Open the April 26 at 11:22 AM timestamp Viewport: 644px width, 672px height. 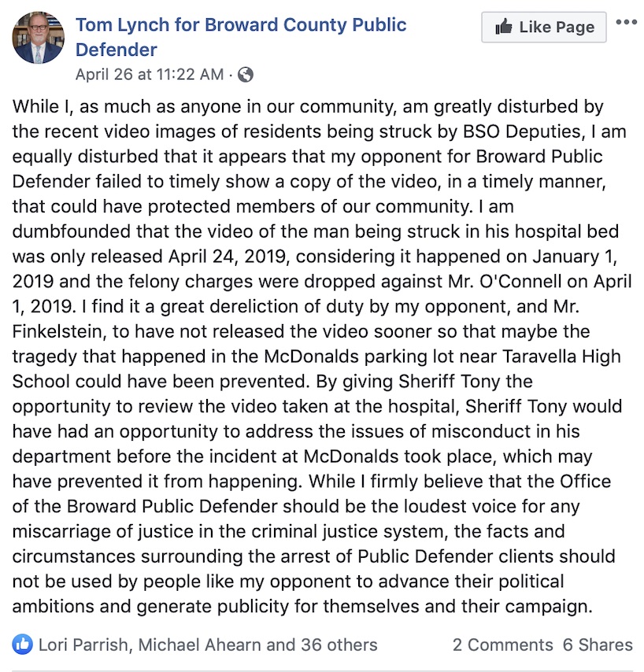coord(150,75)
